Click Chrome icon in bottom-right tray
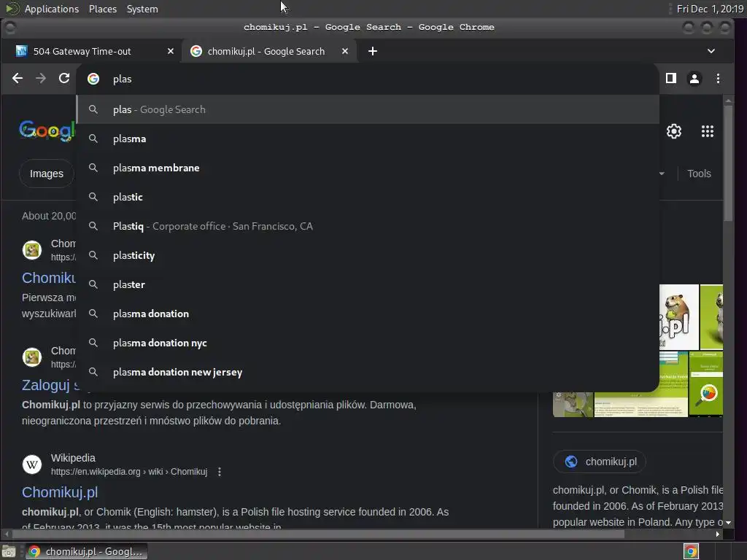This screenshot has width=747, height=560. 691,551
